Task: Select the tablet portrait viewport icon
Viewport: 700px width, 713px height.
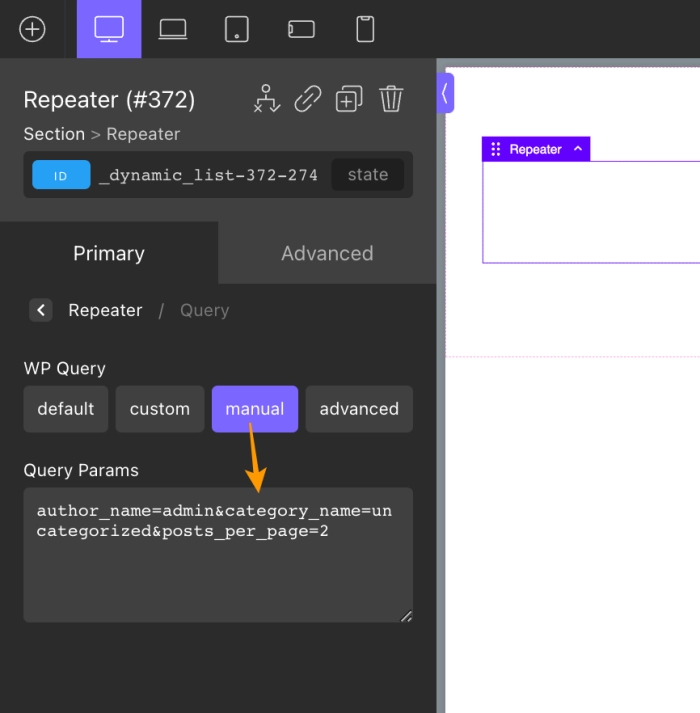Action: (237, 29)
